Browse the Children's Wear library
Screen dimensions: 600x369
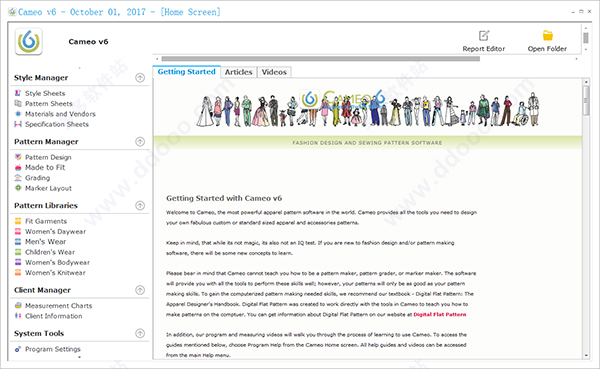pyautogui.click(x=50, y=252)
